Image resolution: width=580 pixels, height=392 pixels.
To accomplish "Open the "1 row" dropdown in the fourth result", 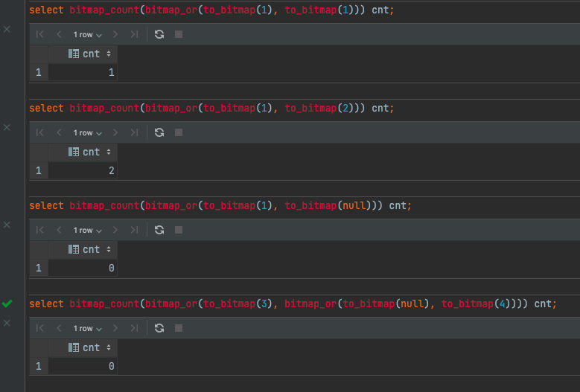I will click(87, 328).
